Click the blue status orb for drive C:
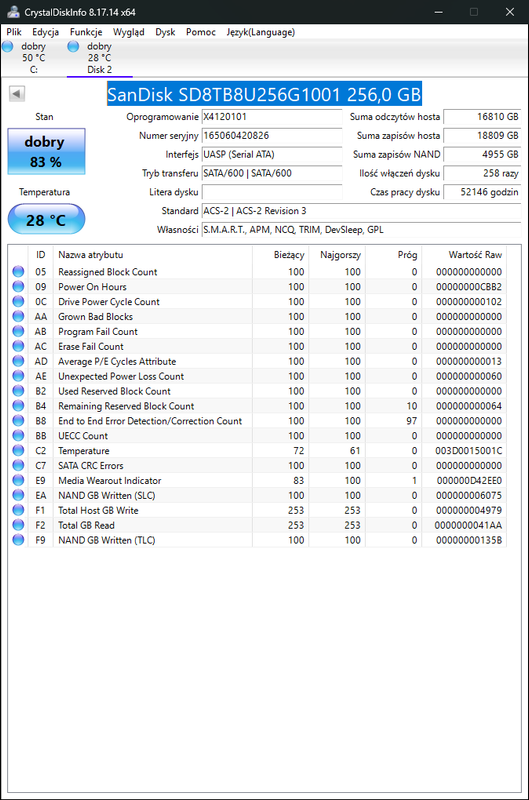529x800 pixels. click(8, 46)
